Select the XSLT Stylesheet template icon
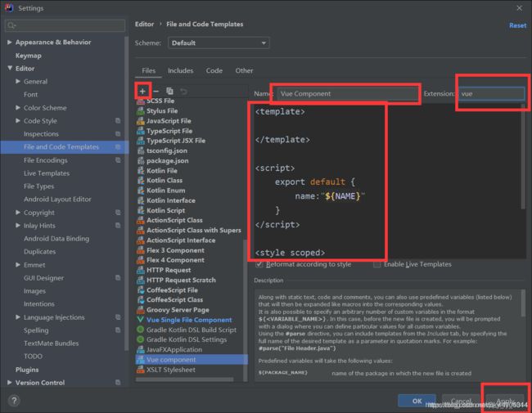 click(x=141, y=370)
